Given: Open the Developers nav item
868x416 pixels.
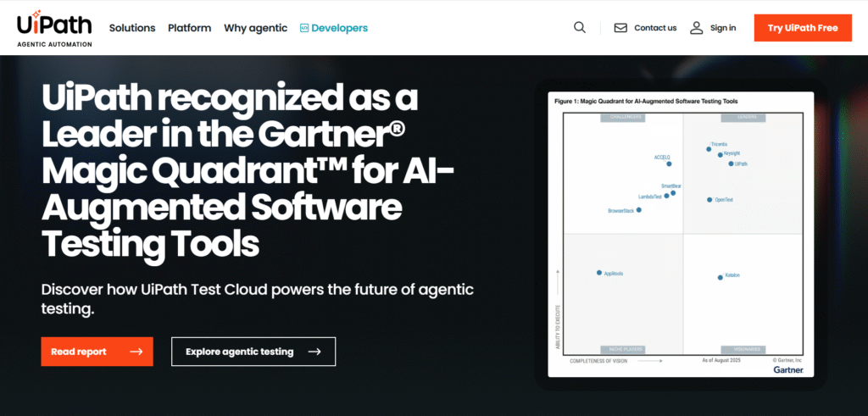Looking at the screenshot, I should (x=339, y=28).
